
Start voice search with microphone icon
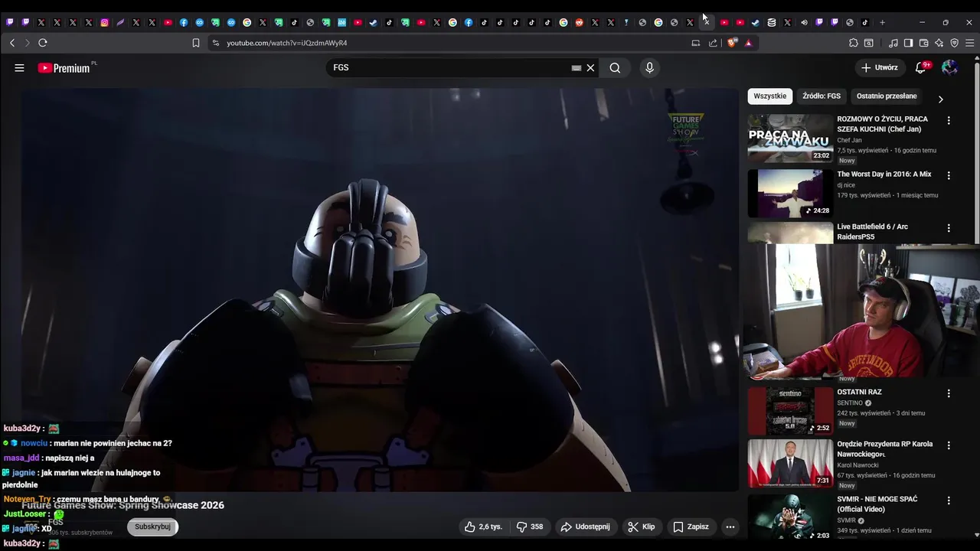(649, 67)
